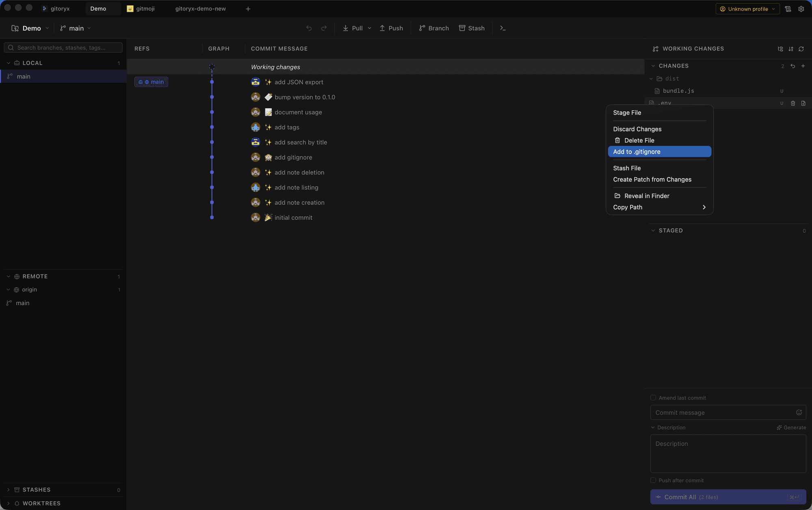Switch to the gitoryx-demo-new tab
The image size is (812, 510).
point(201,9)
